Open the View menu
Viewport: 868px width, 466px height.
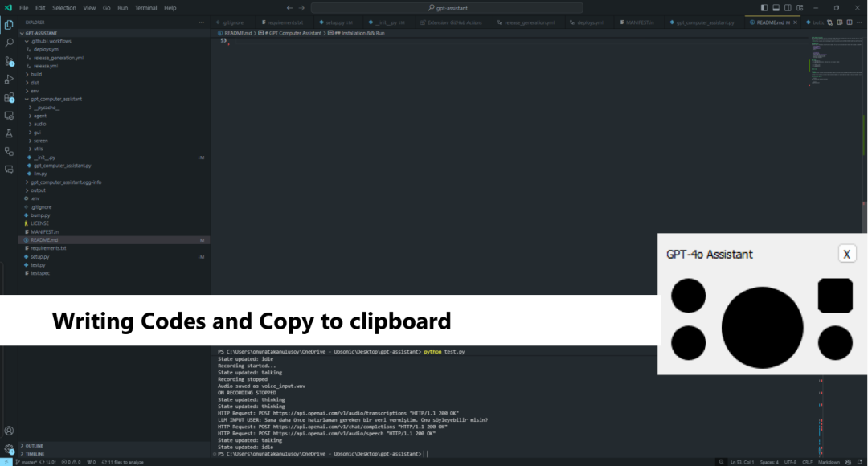point(90,8)
